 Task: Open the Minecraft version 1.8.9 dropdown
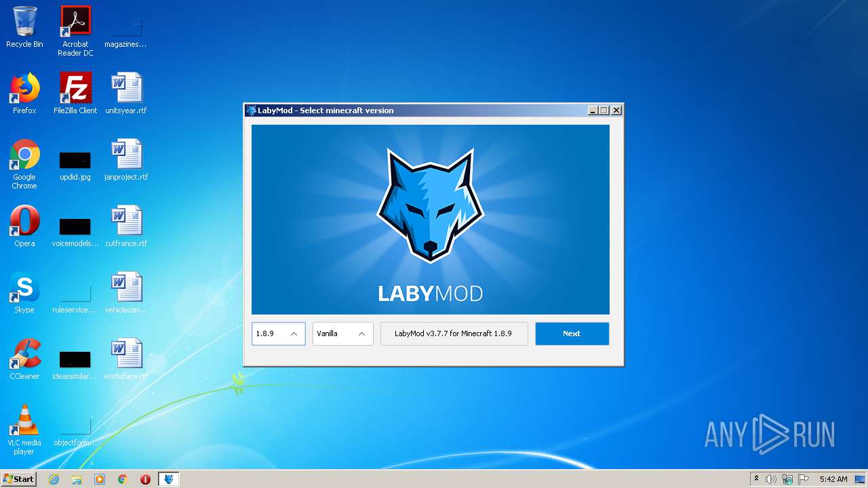[278, 333]
